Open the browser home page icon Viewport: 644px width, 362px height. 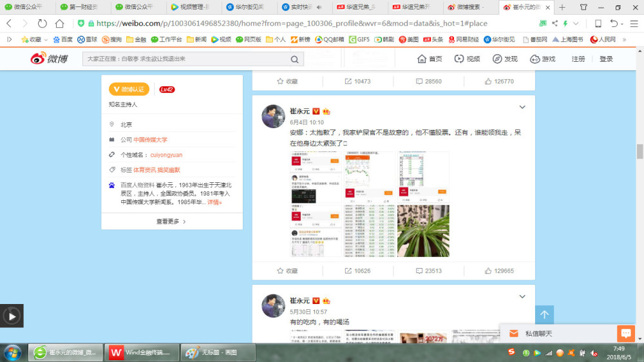(x=59, y=23)
